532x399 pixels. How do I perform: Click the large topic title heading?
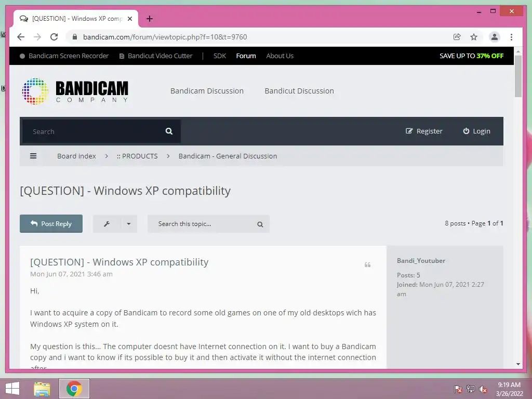coord(125,191)
